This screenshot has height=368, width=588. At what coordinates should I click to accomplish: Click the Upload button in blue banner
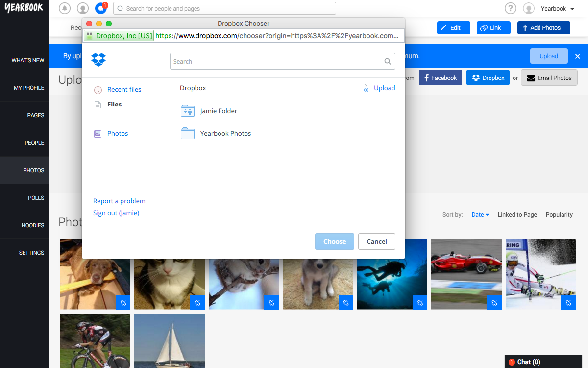click(x=549, y=56)
